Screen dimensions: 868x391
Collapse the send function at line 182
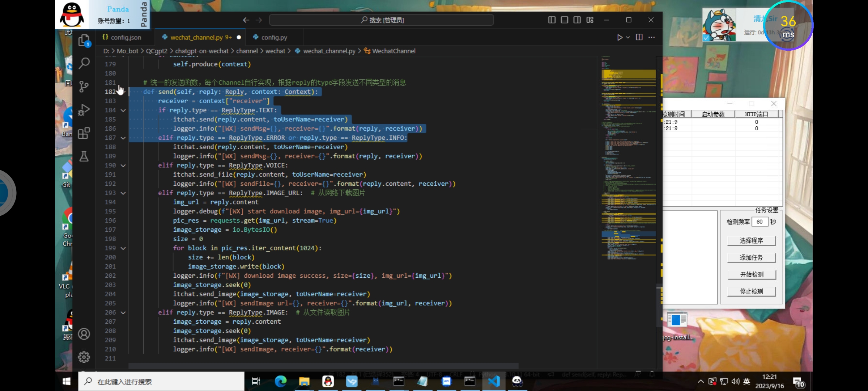(123, 92)
